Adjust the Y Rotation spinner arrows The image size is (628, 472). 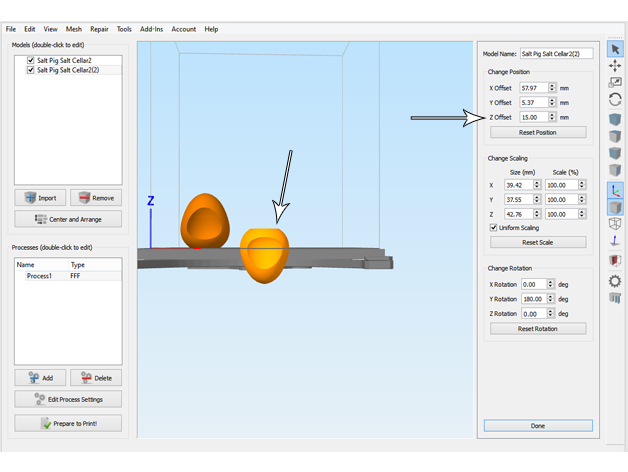(552, 299)
